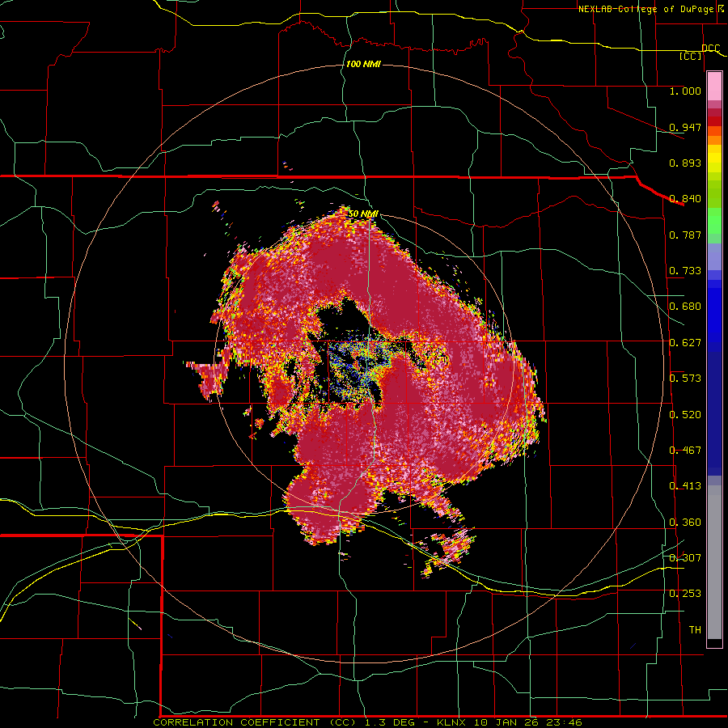The image size is (728, 728).
Task: Click the 0.520 legend value
Action: click(685, 415)
